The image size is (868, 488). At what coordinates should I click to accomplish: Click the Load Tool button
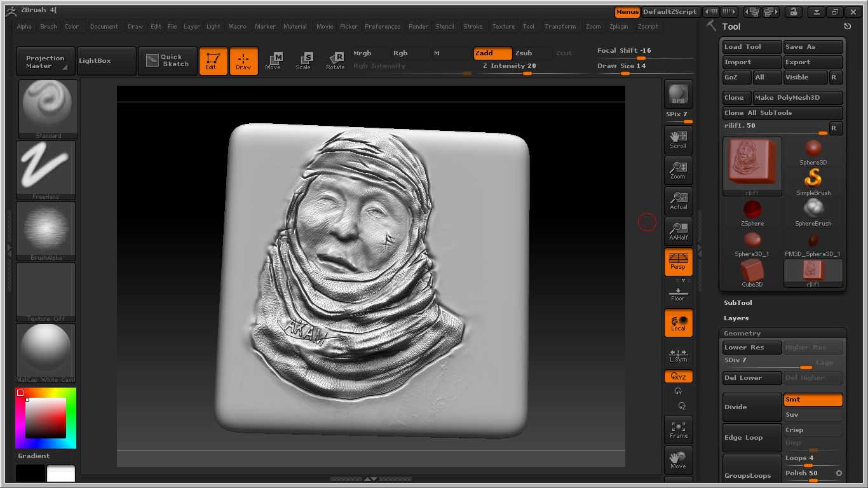point(752,47)
